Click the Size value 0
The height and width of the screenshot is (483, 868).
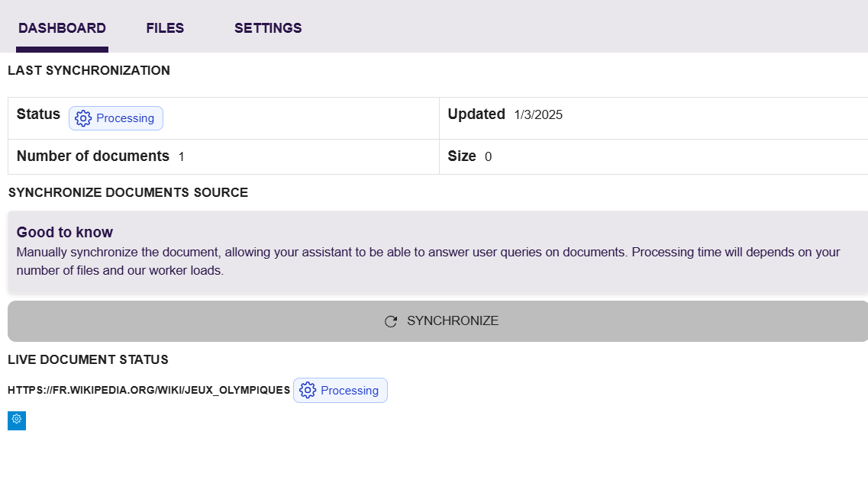[489, 156]
